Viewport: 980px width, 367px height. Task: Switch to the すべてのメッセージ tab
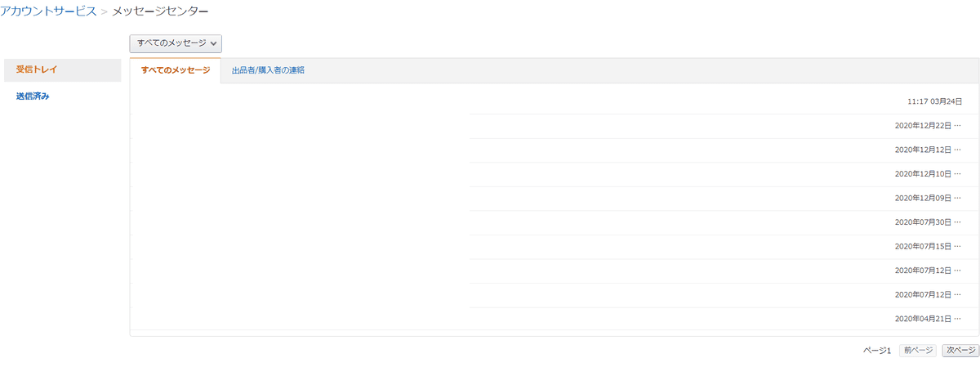(175, 70)
